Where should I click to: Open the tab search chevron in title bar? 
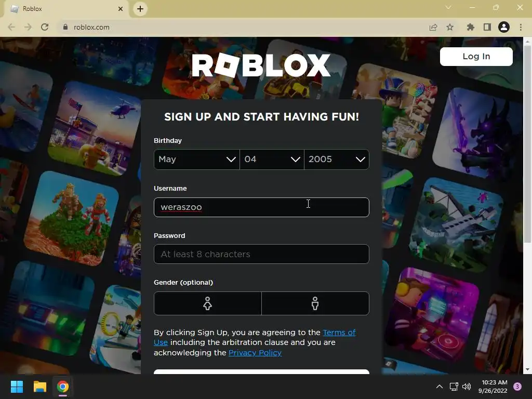tap(448, 7)
